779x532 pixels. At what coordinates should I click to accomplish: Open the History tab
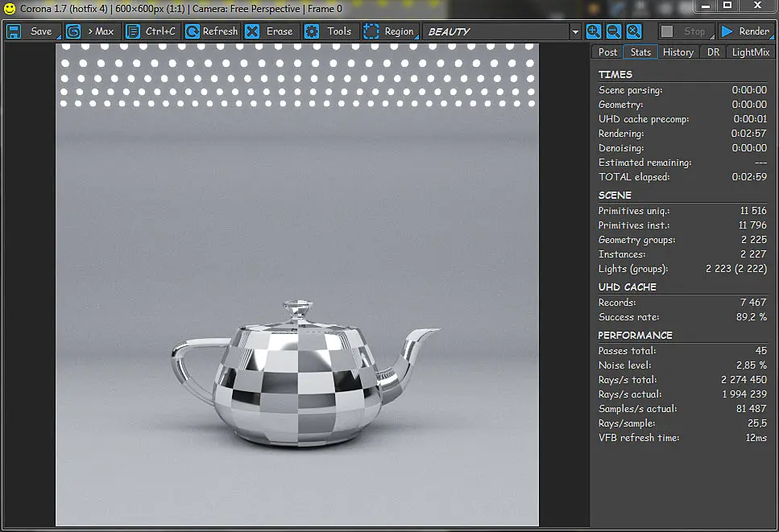(x=678, y=52)
